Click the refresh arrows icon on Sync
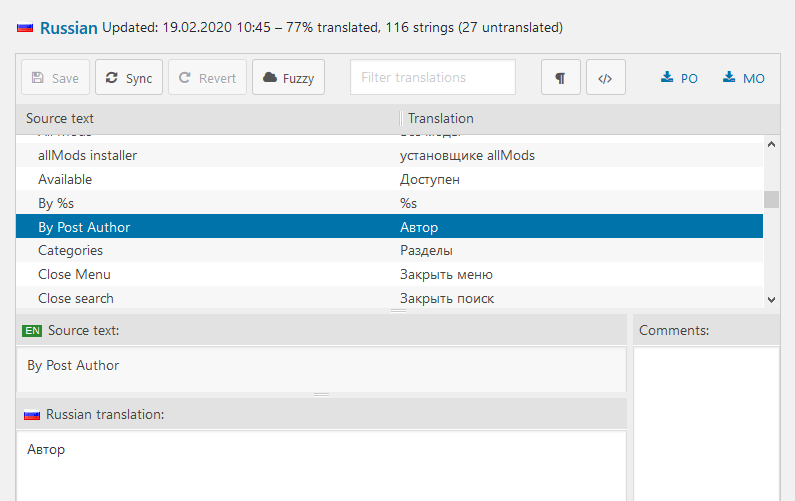 (112, 77)
